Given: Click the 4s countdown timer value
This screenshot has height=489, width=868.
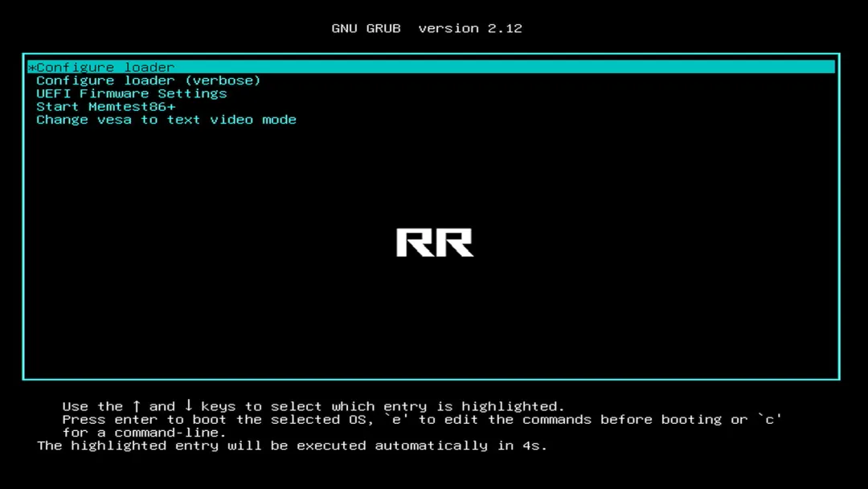Looking at the screenshot, I should [535, 446].
